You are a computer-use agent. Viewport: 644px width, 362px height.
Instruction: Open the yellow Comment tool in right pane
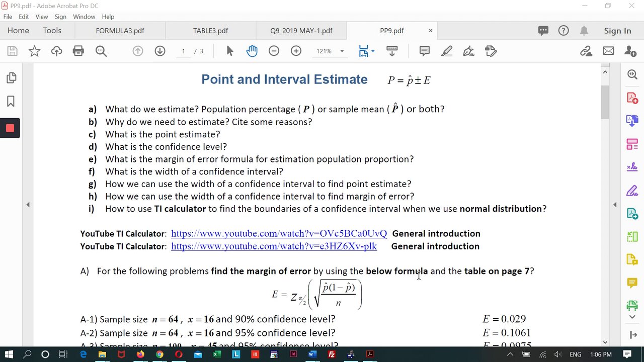(632, 283)
